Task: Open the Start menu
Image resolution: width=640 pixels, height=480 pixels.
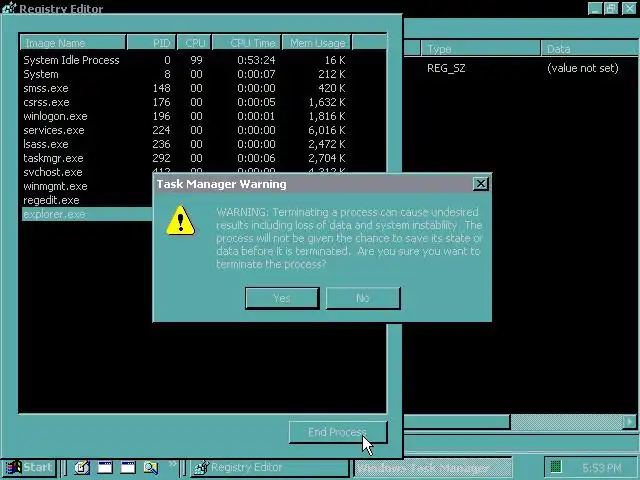Action: tap(29, 467)
